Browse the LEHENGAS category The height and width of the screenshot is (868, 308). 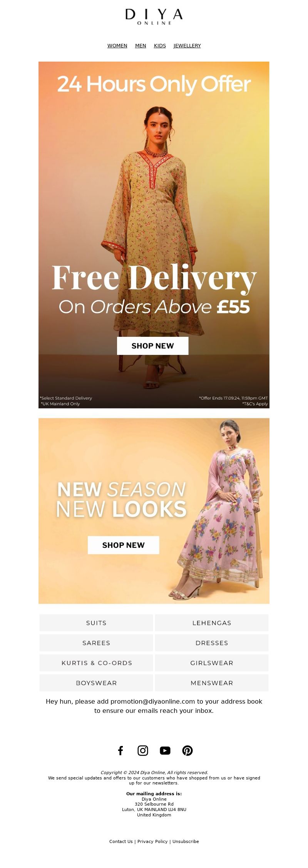point(212,623)
